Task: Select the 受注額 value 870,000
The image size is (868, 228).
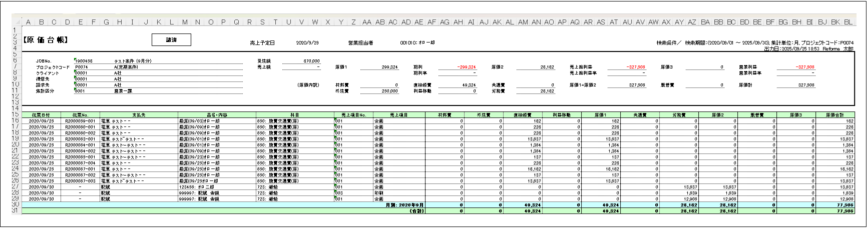Action: [x=311, y=61]
